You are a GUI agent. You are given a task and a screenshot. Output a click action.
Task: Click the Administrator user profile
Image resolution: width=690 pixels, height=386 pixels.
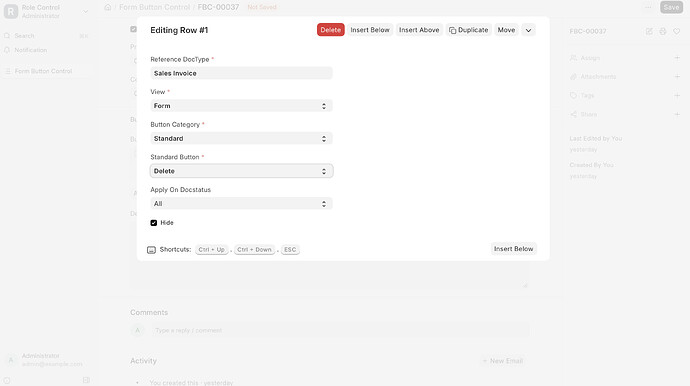click(x=46, y=360)
